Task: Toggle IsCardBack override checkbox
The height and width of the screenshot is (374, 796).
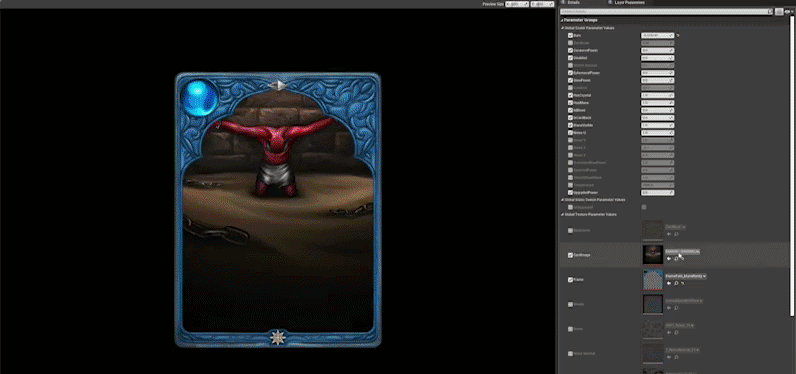Action: [571, 118]
